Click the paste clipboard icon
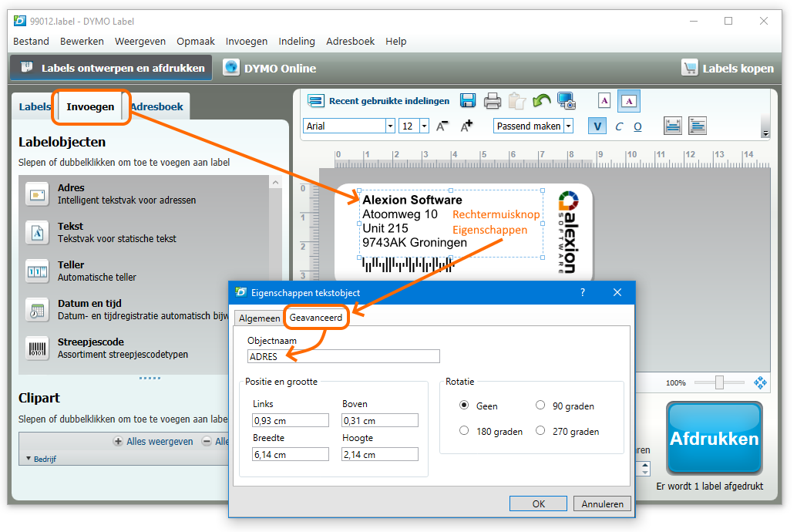The height and width of the screenshot is (532, 797). coord(517,101)
